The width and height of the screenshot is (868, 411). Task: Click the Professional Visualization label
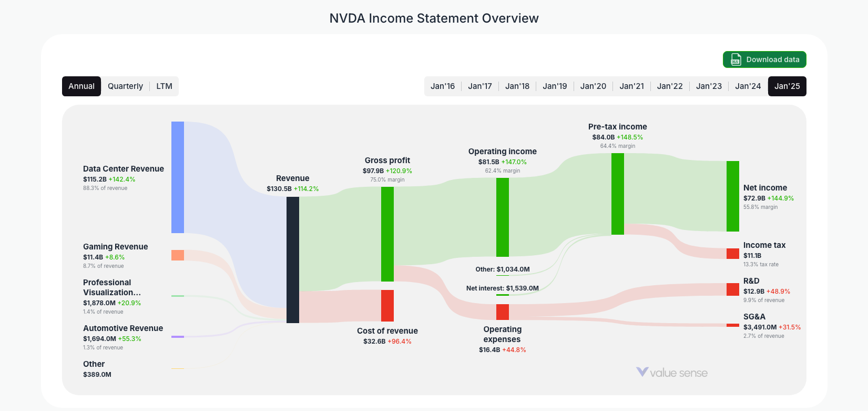click(x=112, y=287)
